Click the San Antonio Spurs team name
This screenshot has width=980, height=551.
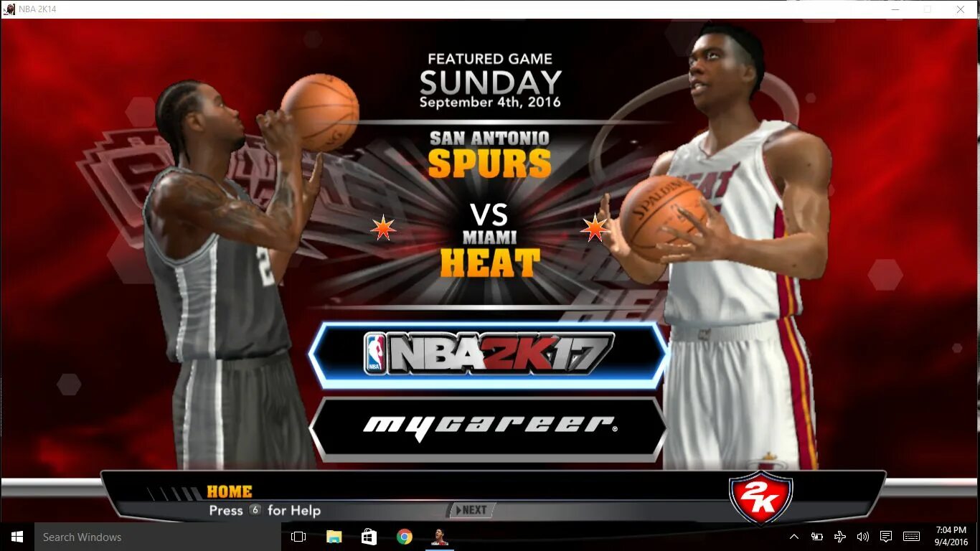click(489, 154)
